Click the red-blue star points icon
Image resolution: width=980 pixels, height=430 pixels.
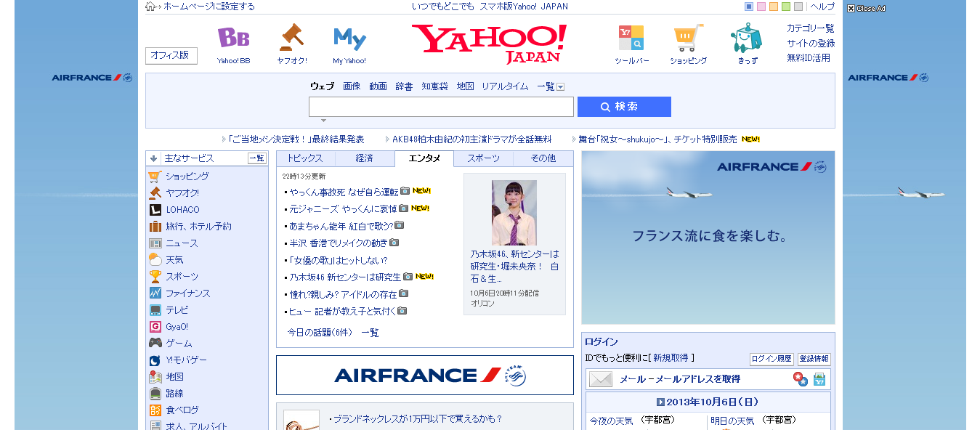click(x=800, y=379)
